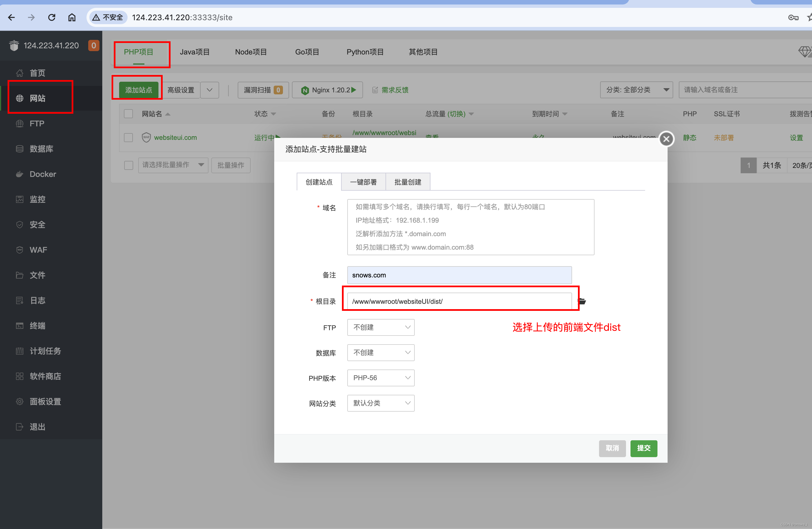
Task: Switch to the Go项目 tab
Action: (x=307, y=52)
